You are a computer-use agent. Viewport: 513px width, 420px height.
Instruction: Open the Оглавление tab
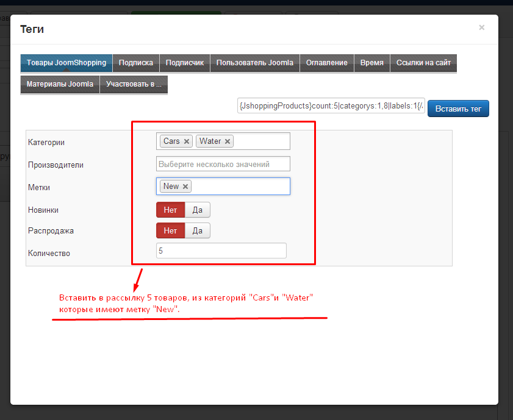pos(326,63)
